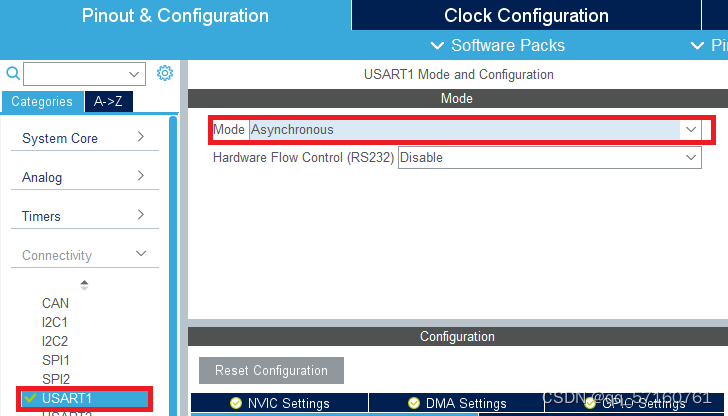The width and height of the screenshot is (728, 416).
Task: Click the category list vertical scrollbar
Action: pyautogui.click(x=173, y=266)
